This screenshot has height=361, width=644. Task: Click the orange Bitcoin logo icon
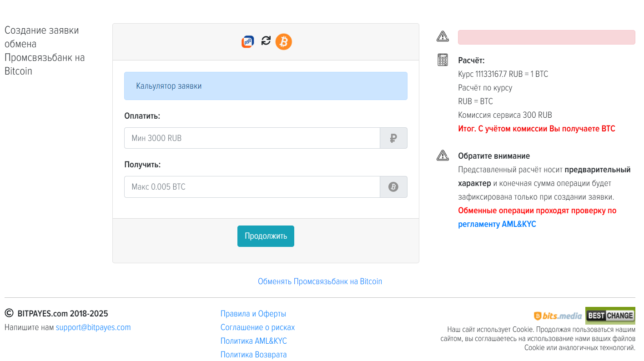(x=284, y=42)
